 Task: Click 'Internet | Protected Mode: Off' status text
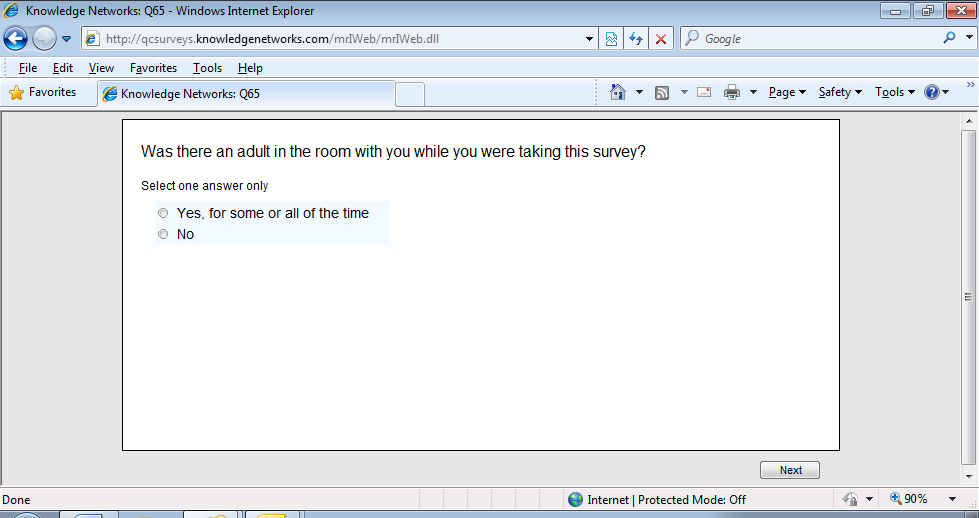click(x=666, y=499)
